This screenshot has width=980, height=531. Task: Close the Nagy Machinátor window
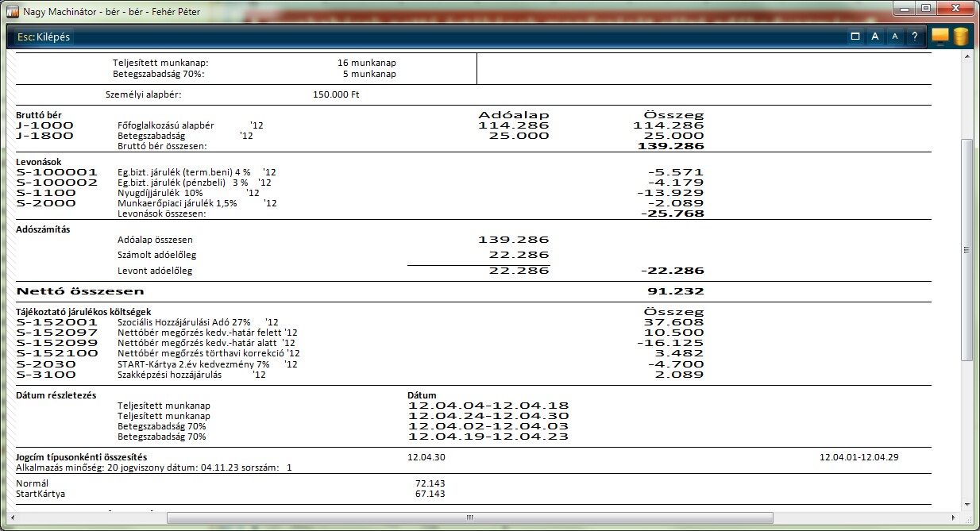pos(955,8)
